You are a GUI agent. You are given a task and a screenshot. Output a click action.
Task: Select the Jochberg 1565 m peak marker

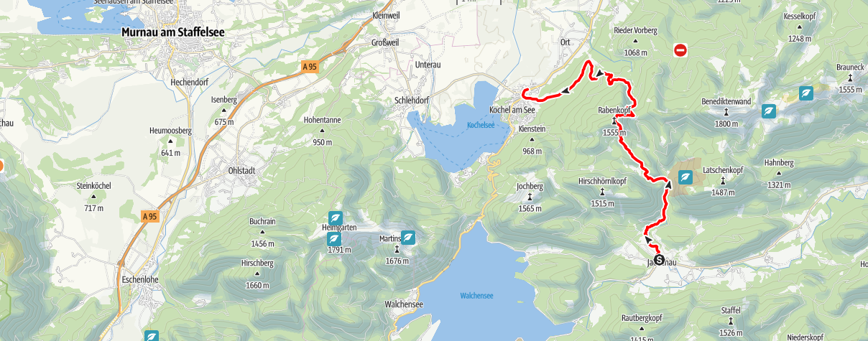pyautogui.click(x=530, y=196)
